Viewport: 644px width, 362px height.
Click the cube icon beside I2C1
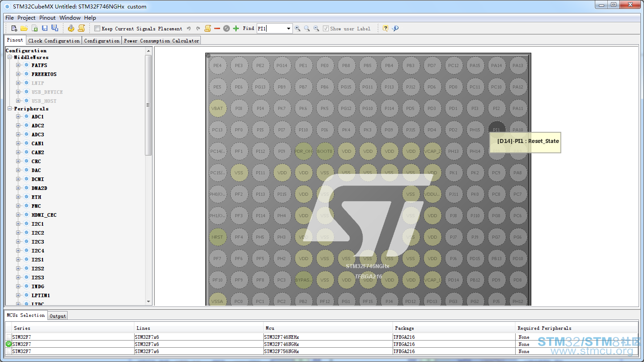click(26, 224)
